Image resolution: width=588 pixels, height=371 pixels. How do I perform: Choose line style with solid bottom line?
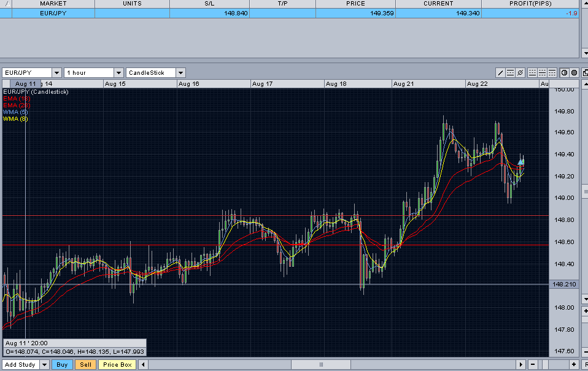tap(532, 73)
